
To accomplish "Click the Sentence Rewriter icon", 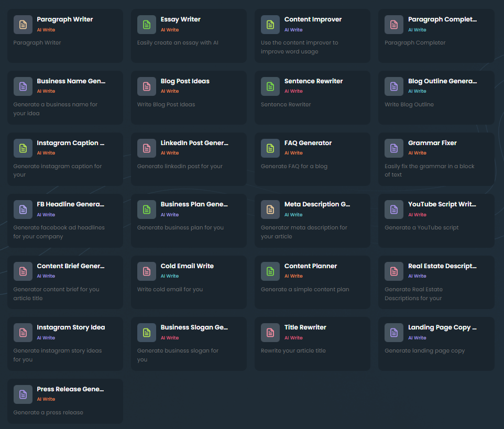I will tap(270, 86).
